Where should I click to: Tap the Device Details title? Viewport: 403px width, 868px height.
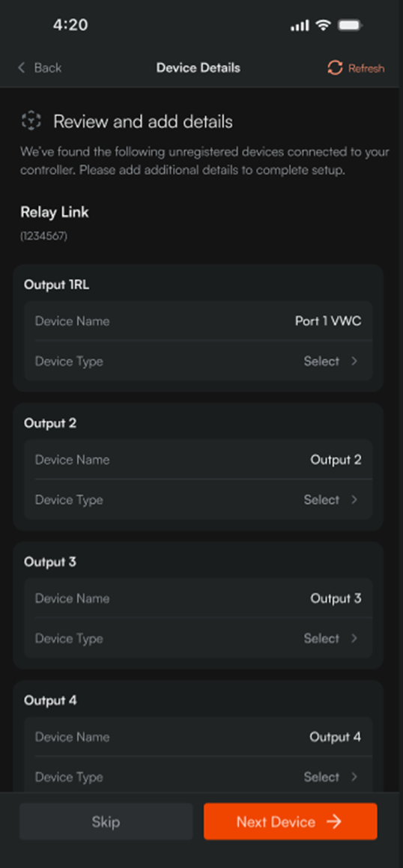point(199,68)
